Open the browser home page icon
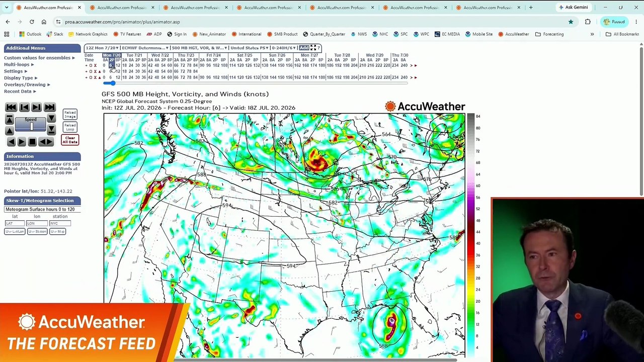The image size is (644, 362). (x=44, y=22)
